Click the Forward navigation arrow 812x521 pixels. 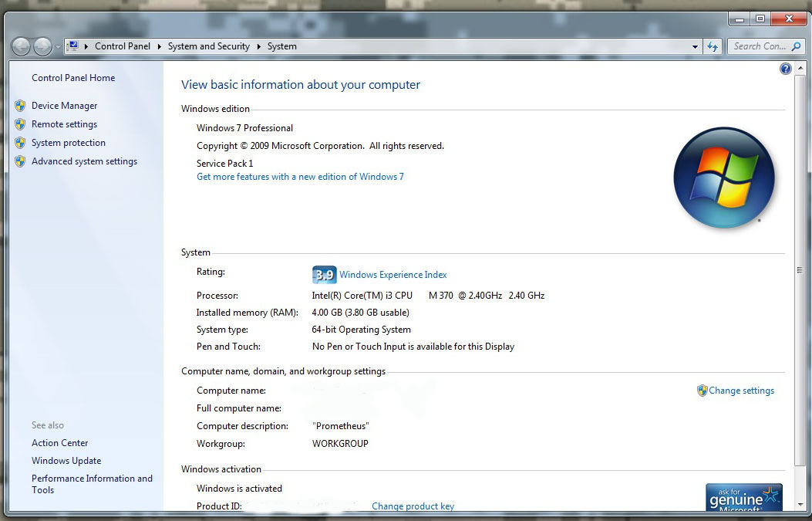click(x=42, y=46)
